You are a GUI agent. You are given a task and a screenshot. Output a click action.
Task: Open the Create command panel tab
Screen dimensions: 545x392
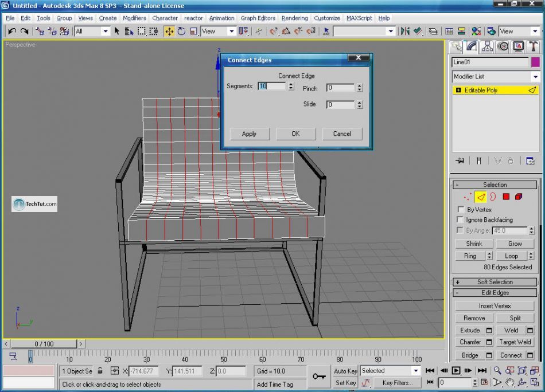coord(457,46)
